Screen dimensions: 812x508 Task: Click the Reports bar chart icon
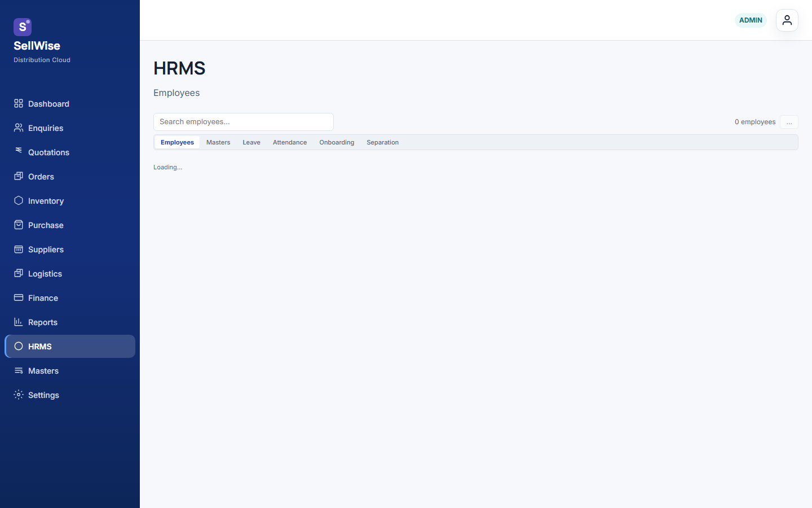coord(19,322)
